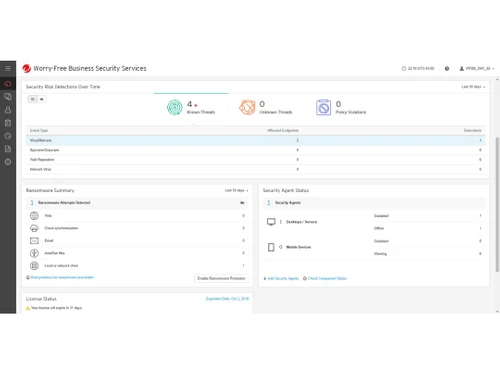Click the Cloud synchronization icon
500x375 pixels.
click(34, 228)
